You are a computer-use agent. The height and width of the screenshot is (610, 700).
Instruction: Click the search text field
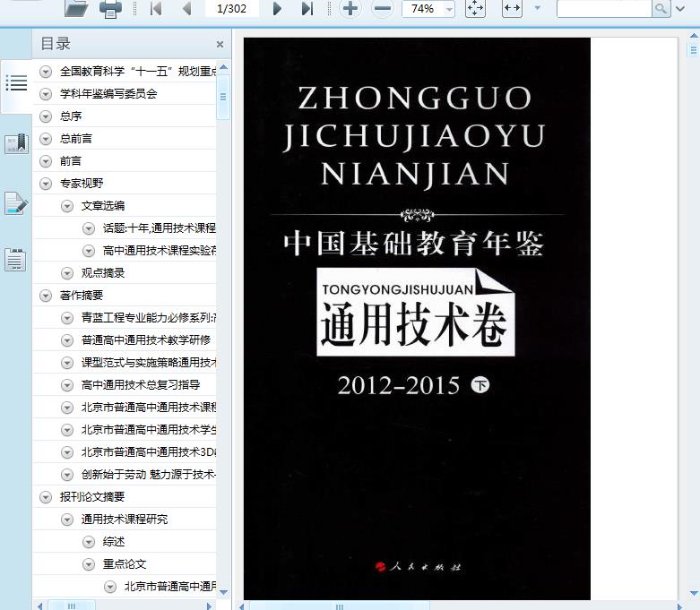pos(604,8)
